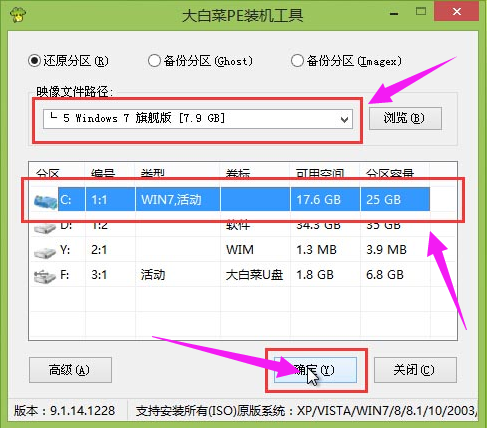Viewport: 487px width, 428px height.
Task: Click the Windows 7 旗舰版 image path combo box
Action: [x=198, y=119]
